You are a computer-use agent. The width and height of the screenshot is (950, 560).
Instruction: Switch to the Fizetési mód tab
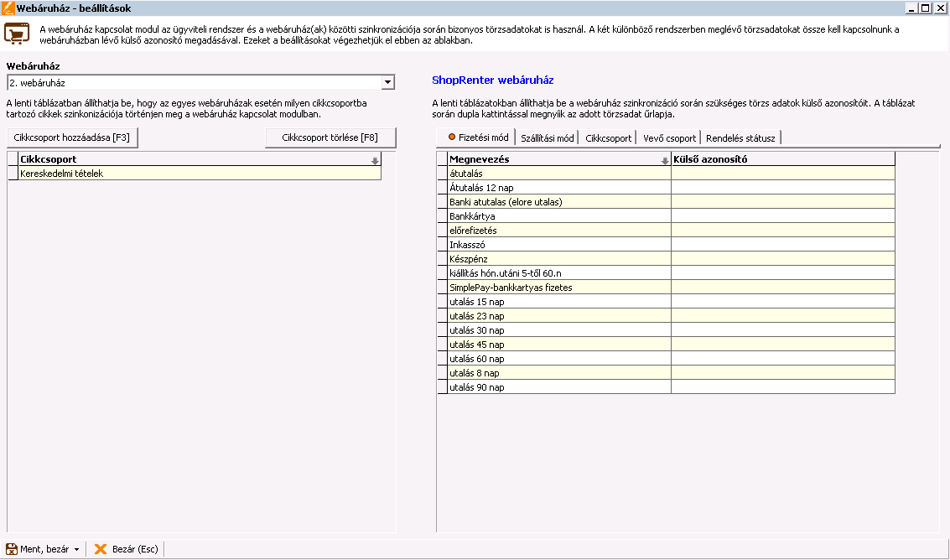tap(477, 137)
